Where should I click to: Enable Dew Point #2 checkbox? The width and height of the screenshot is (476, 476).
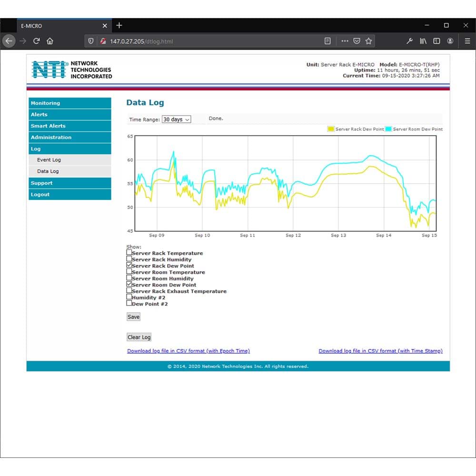[x=129, y=303]
